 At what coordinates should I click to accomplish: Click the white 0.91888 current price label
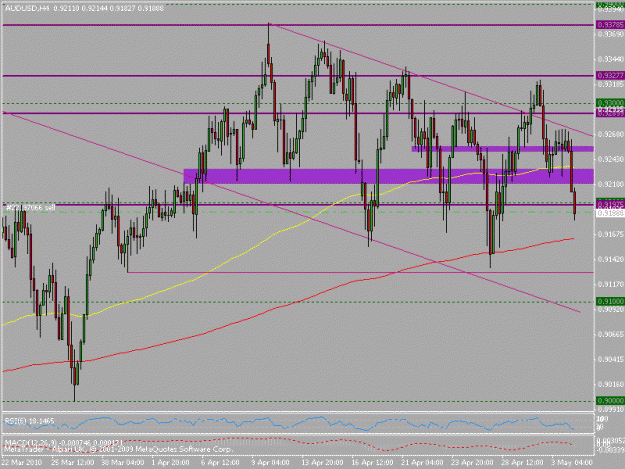point(610,214)
